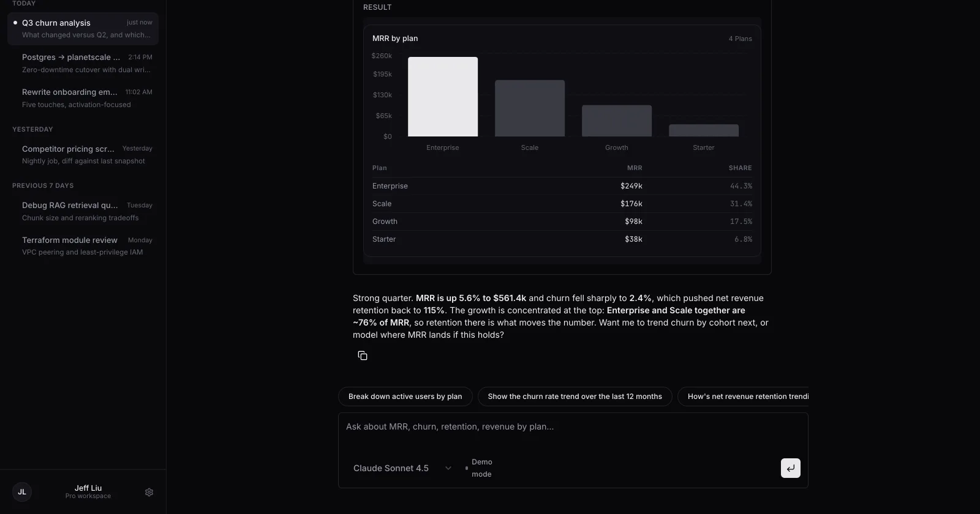This screenshot has height=514, width=980.
Task: Click the Demo mode indicator
Action: 479,468
